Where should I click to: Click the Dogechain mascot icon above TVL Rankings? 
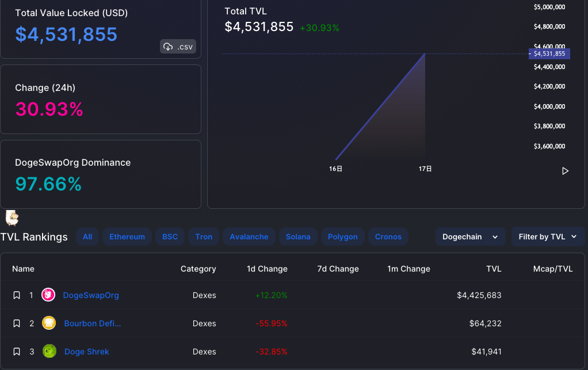click(x=12, y=218)
